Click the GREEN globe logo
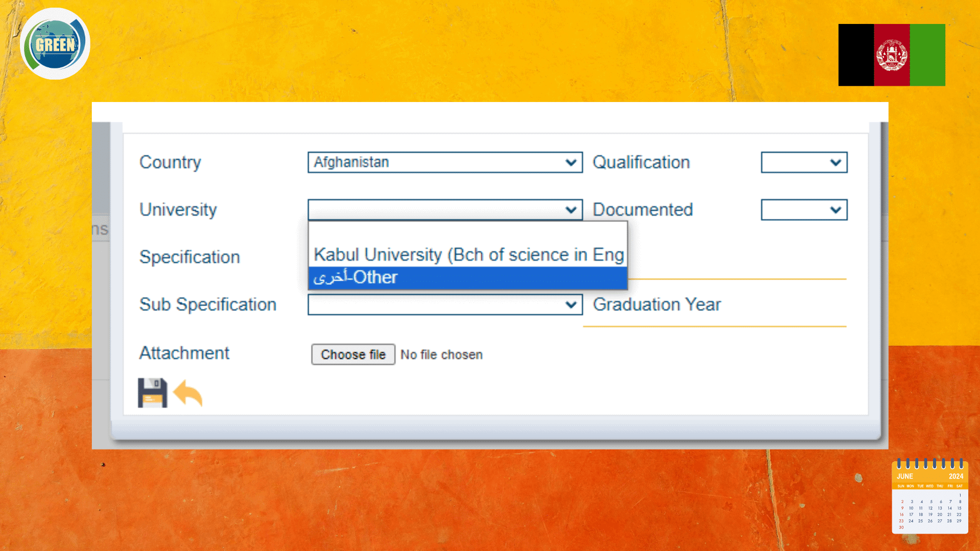The height and width of the screenshot is (551, 980). click(x=55, y=44)
